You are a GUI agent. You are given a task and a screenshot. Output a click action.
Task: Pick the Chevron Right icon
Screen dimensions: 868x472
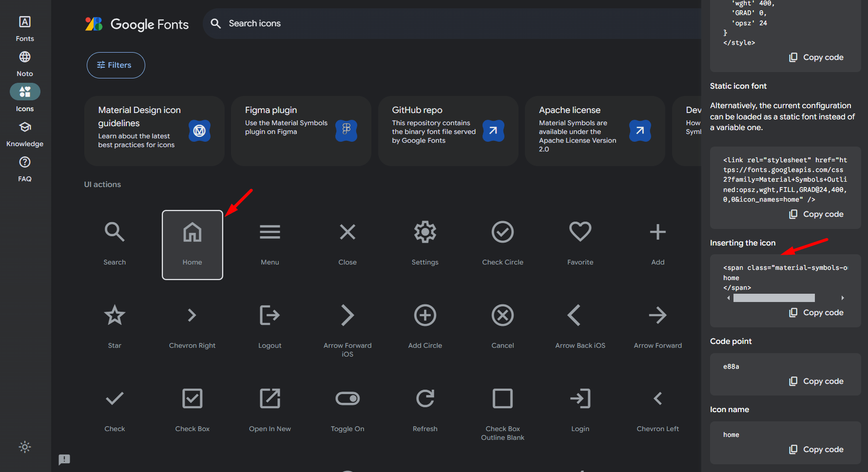point(193,328)
